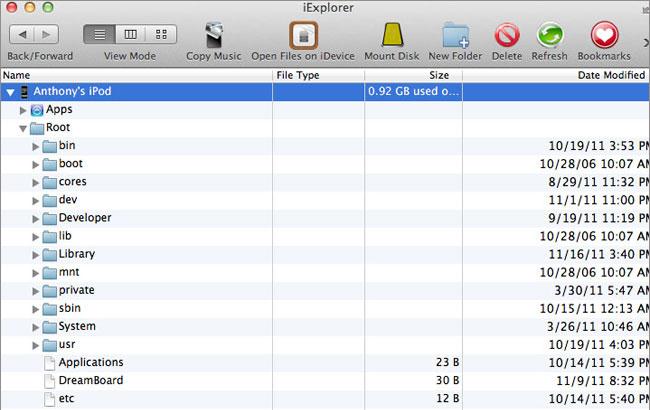
Task: Click the lib folder icon
Action: [50, 236]
